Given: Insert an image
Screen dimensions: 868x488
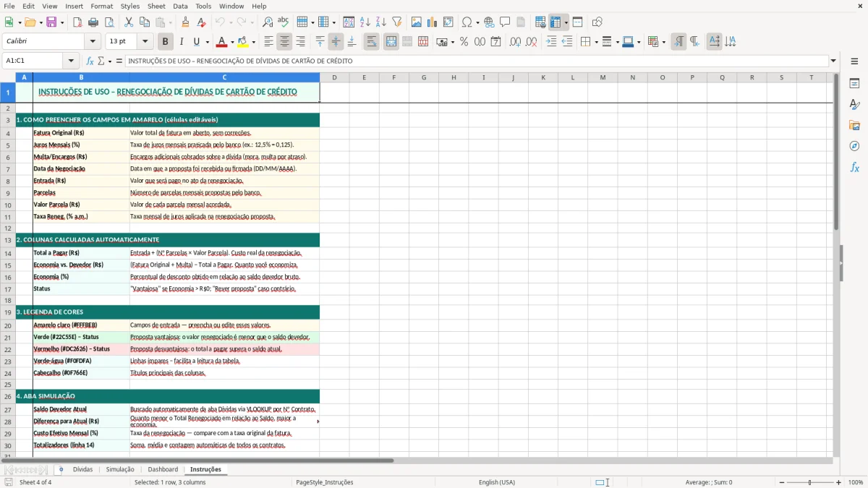Looking at the screenshot, I should pos(417,22).
